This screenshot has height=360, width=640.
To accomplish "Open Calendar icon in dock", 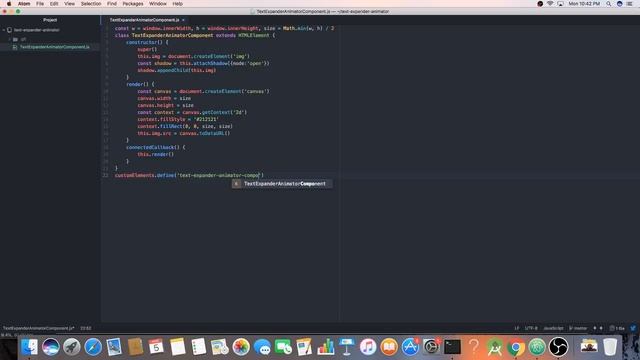I will coord(156,347).
